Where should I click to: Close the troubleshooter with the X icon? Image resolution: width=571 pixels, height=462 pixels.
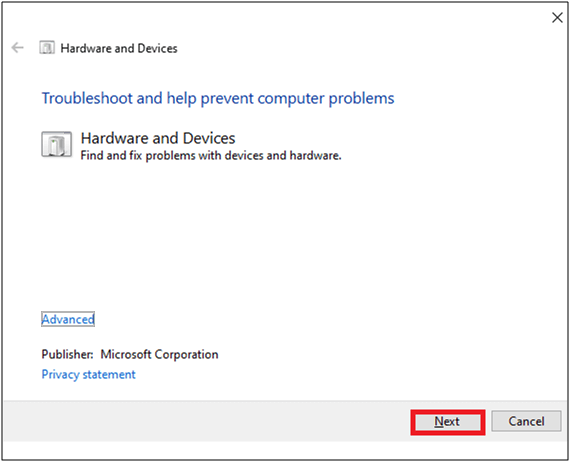click(557, 17)
